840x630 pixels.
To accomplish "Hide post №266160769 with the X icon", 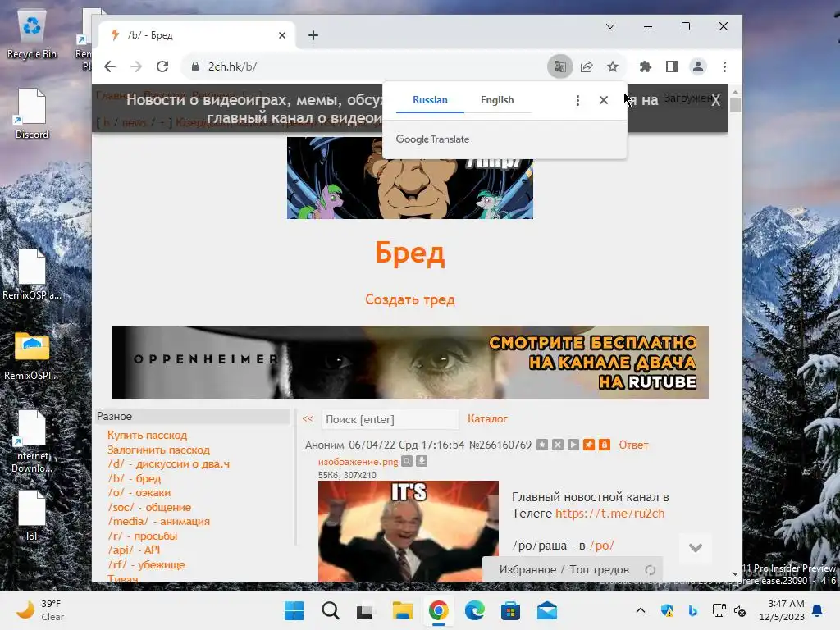I will tap(558, 445).
